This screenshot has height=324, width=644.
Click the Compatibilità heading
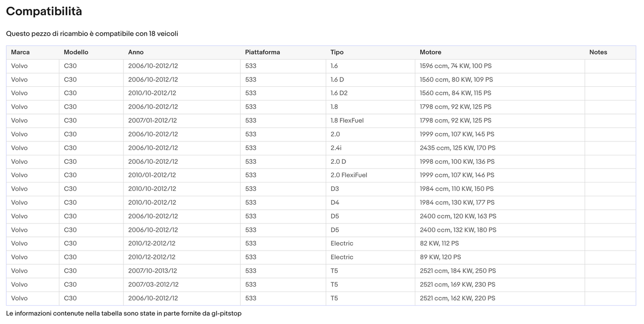(x=44, y=12)
